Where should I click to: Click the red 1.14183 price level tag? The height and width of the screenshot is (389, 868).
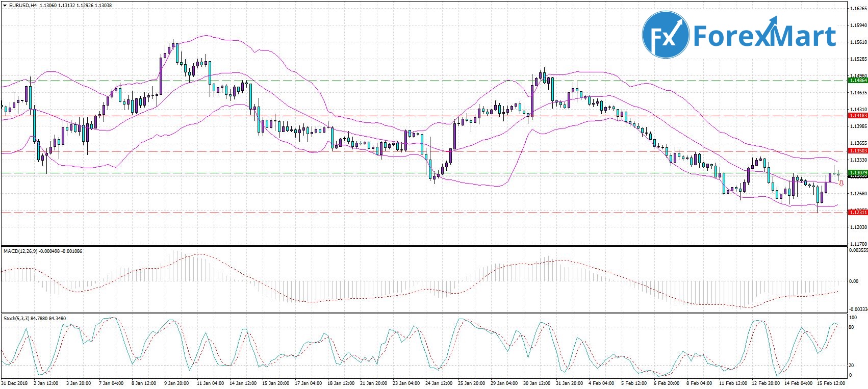pos(857,116)
